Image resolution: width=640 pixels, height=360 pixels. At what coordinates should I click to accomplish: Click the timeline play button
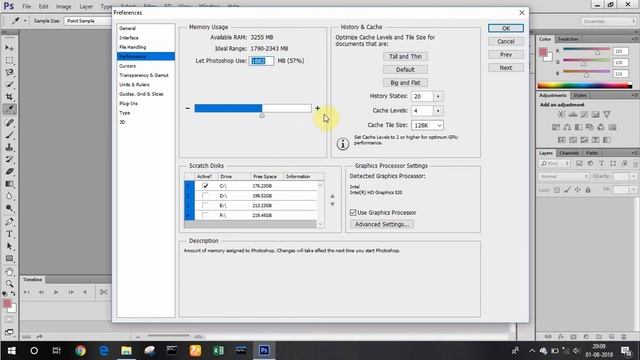(x=56, y=292)
